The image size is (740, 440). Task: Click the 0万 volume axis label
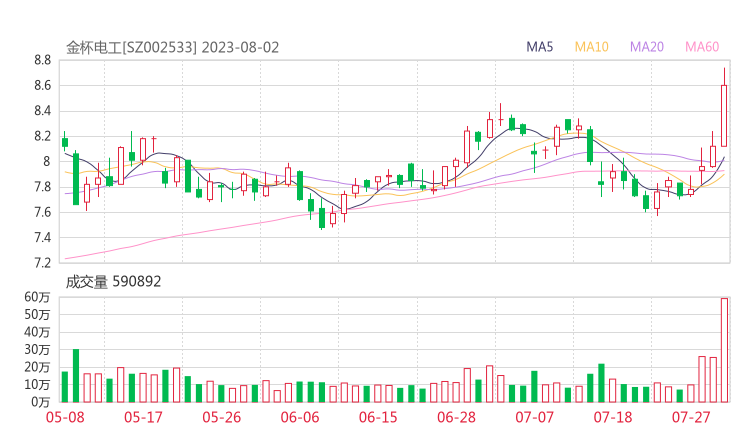click(x=41, y=402)
